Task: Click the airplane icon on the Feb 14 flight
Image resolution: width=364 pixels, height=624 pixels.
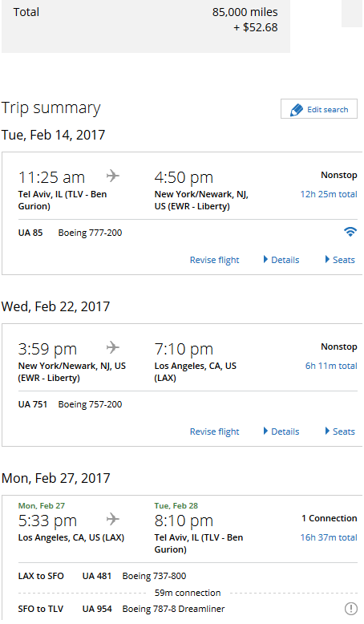Action: (x=113, y=176)
